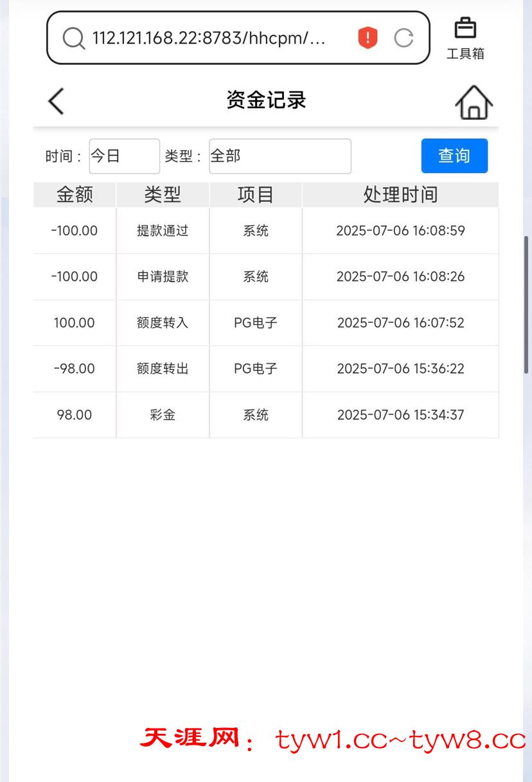Select the 彩金 record row
This screenshot has height=782, width=532.
pyautogui.click(x=163, y=415)
